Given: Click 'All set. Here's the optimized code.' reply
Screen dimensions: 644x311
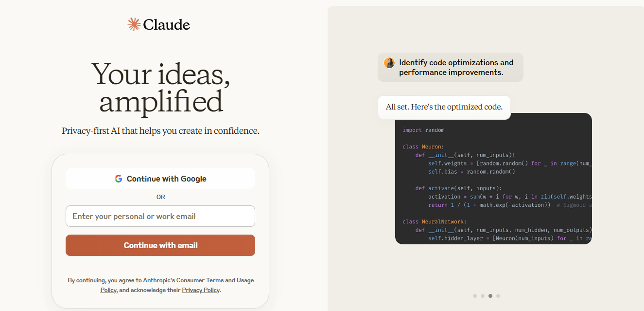Looking at the screenshot, I should click(x=444, y=107).
